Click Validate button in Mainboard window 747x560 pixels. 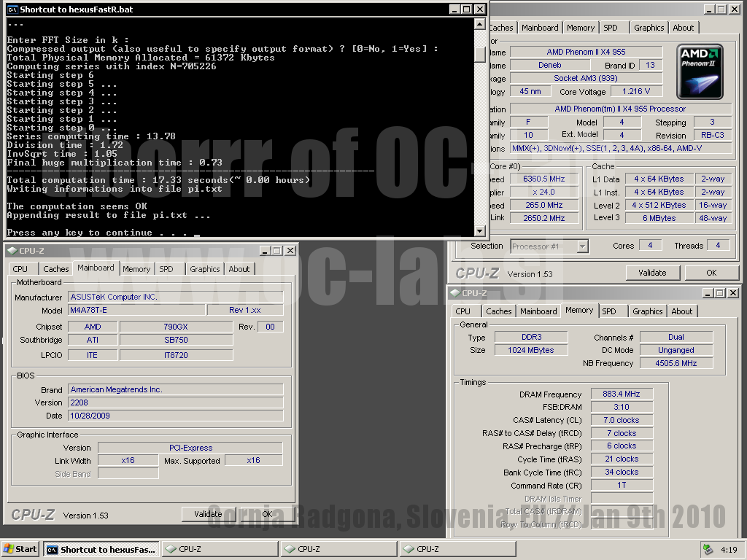click(208, 514)
